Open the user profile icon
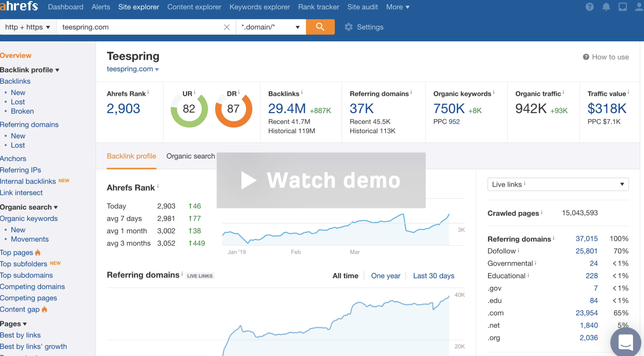 (638, 7)
